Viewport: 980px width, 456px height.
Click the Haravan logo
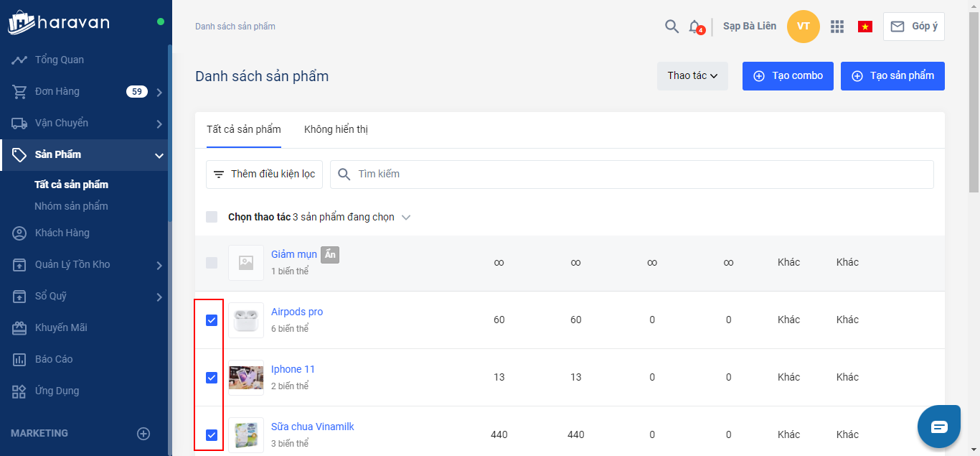tap(59, 22)
